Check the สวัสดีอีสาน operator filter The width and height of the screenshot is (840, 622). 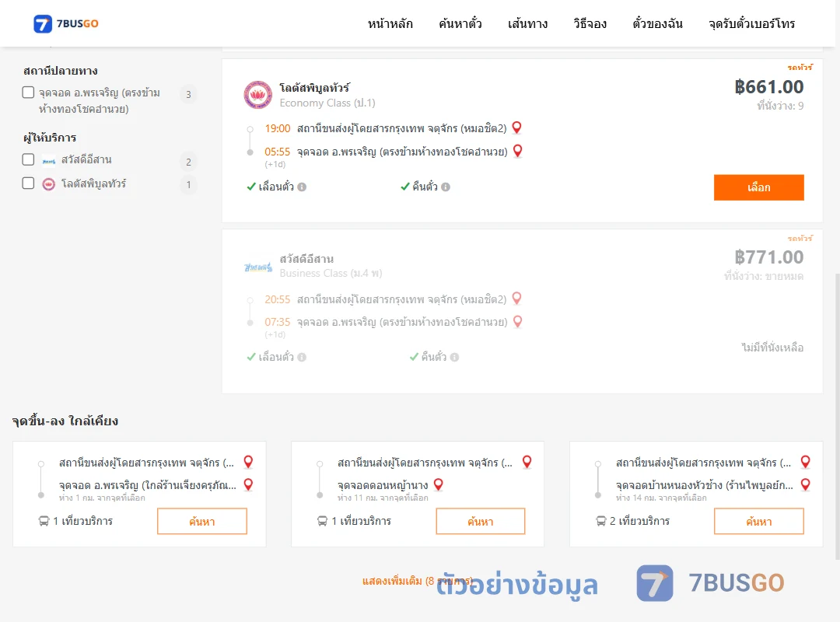(29, 159)
